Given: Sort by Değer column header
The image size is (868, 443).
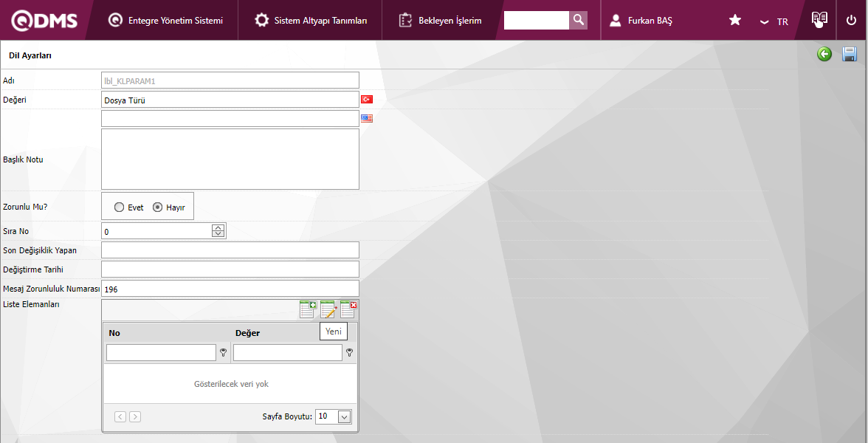Looking at the screenshot, I should click(x=247, y=333).
